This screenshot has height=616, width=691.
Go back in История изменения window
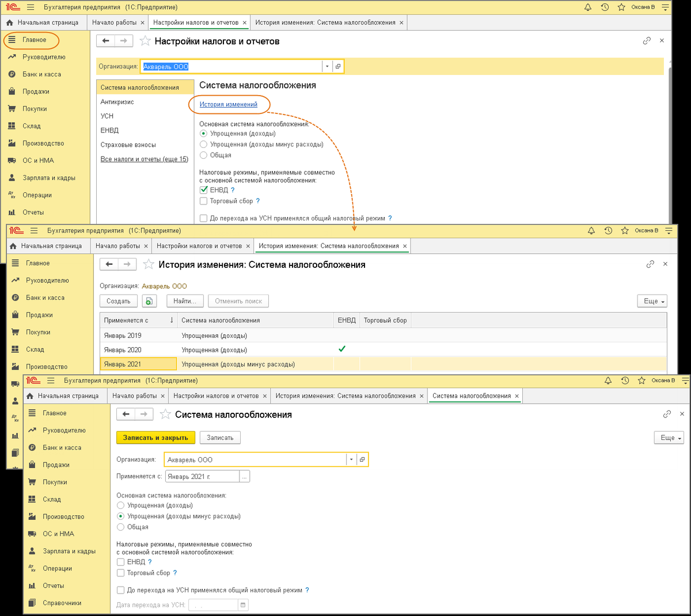pyautogui.click(x=109, y=264)
